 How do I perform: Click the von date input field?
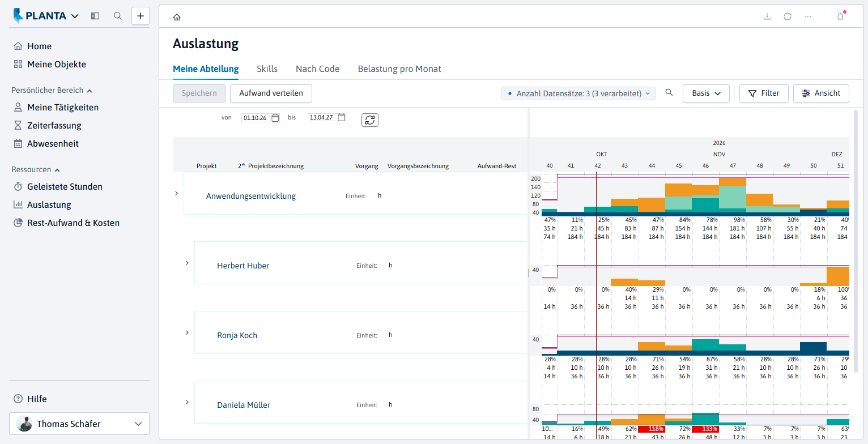(x=256, y=118)
